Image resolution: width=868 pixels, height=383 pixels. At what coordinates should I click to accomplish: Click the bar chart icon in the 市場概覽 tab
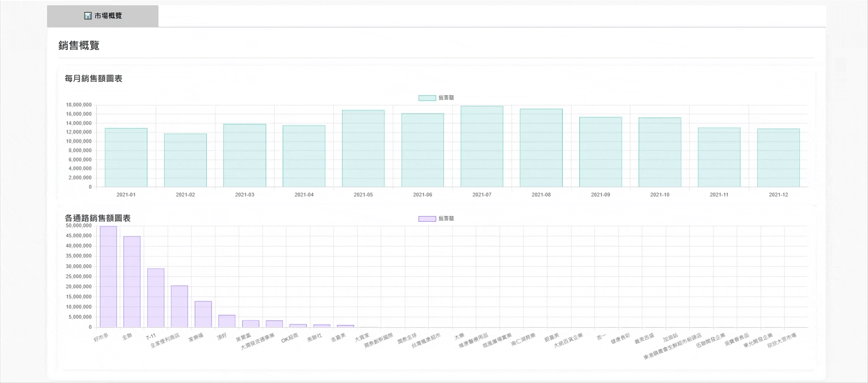(88, 16)
